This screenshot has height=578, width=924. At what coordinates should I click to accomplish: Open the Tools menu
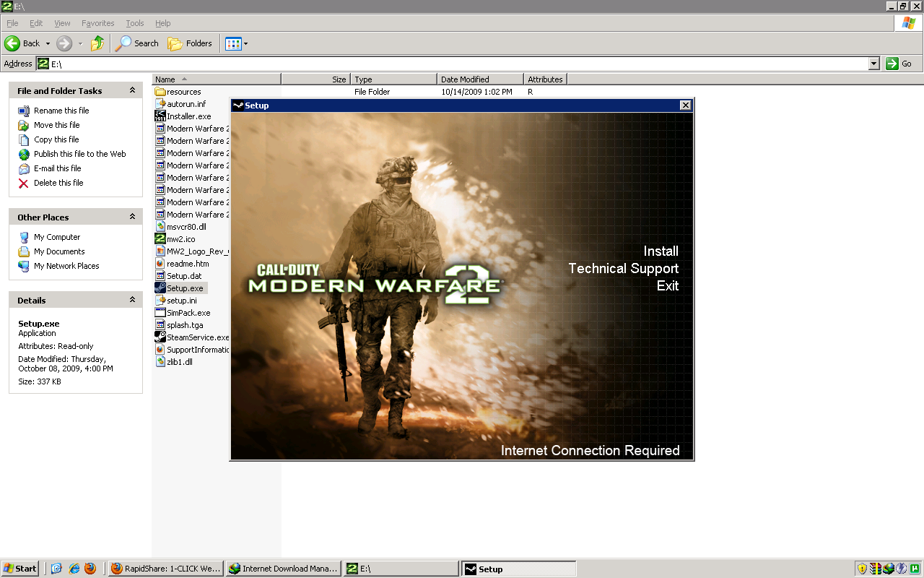click(135, 23)
